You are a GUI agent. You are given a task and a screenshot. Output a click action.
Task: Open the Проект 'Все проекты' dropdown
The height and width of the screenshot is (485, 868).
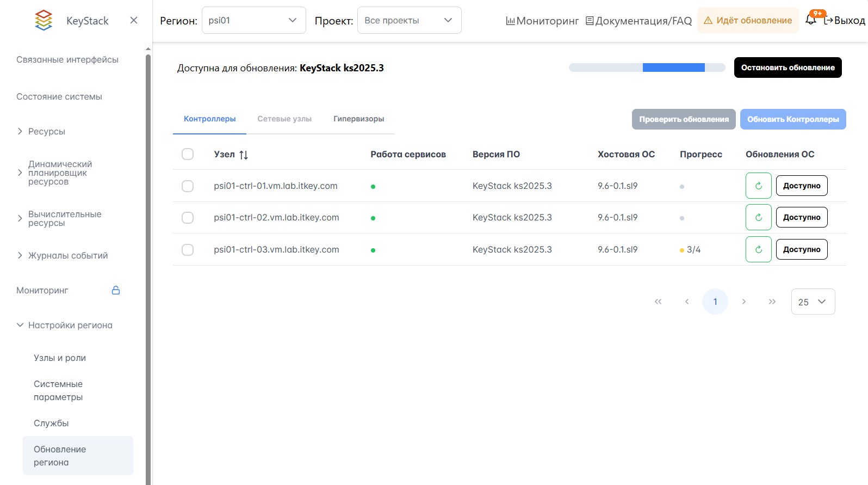[x=409, y=20]
